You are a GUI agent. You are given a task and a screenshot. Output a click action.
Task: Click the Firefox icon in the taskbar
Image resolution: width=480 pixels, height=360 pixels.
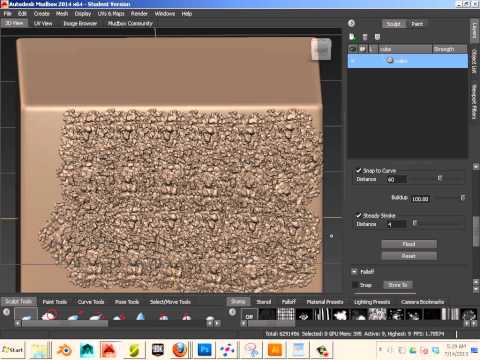[180, 350]
